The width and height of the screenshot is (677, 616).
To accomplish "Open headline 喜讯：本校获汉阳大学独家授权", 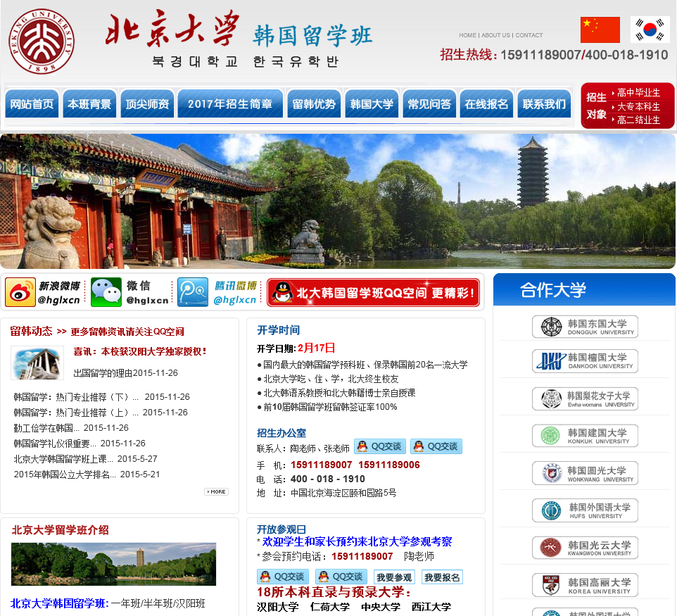I will (140, 351).
